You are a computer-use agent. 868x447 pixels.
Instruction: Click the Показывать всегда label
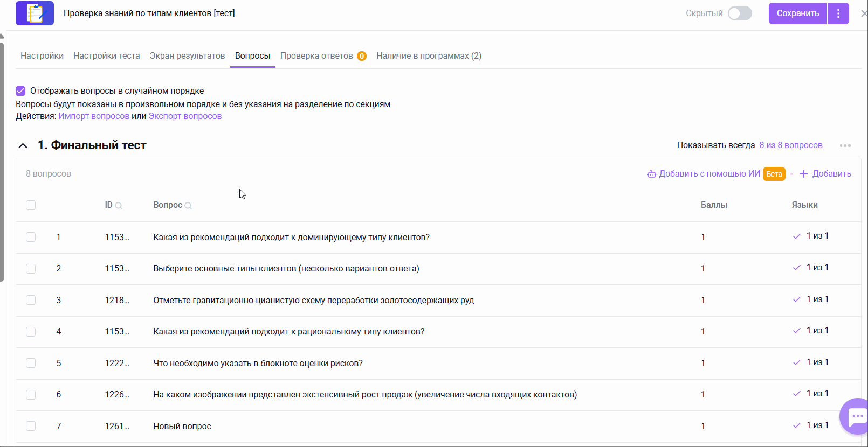[716, 145]
